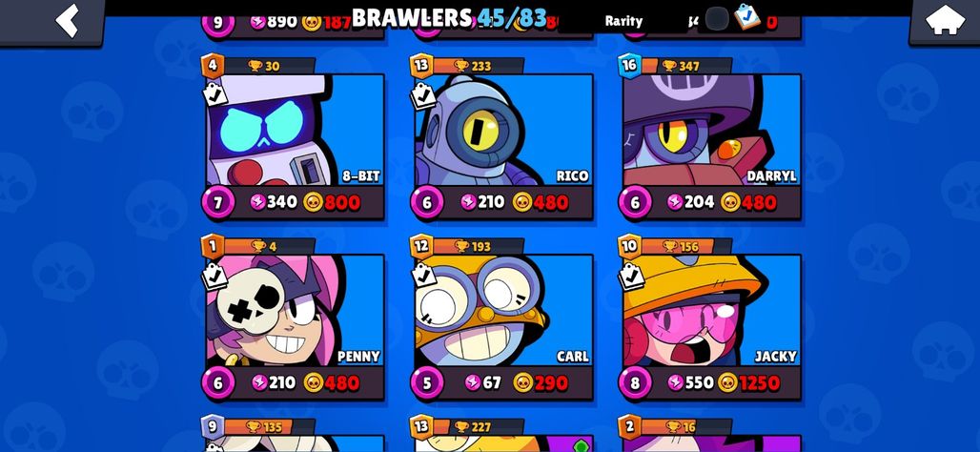Tap Rico's coin icon showing 480

521,202
